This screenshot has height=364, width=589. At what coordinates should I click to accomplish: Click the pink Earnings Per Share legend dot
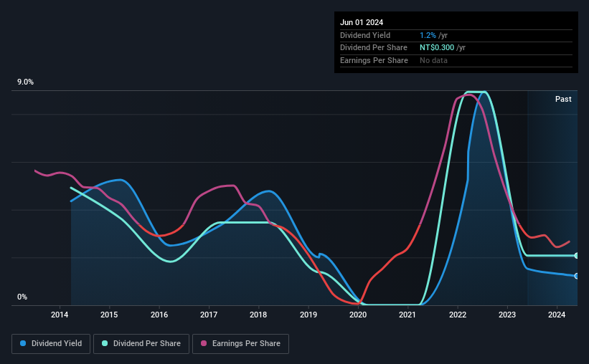pyautogui.click(x=204, y=343)
